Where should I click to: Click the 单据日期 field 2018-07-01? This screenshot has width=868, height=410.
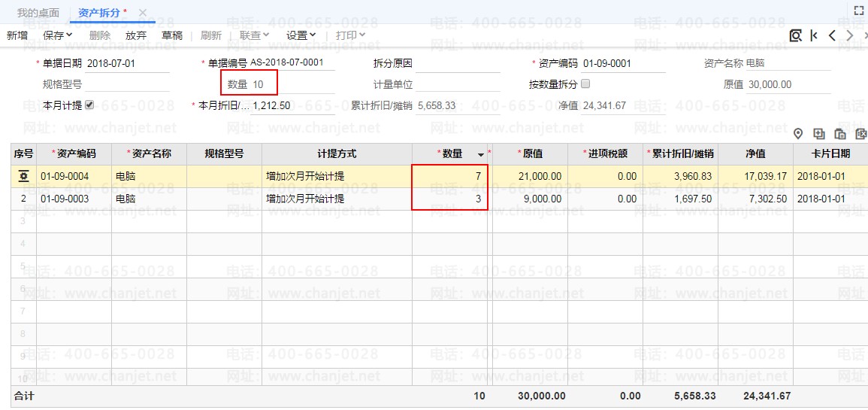click(127, 64)
